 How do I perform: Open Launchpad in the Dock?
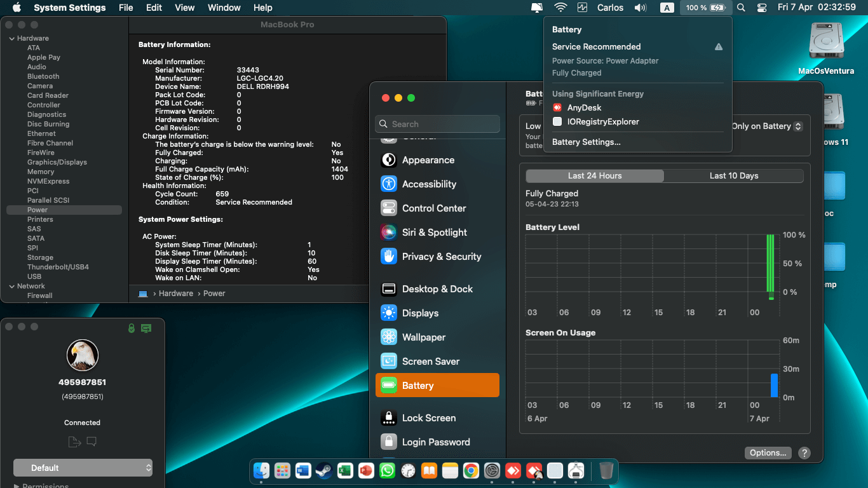(x=282, y=471)
